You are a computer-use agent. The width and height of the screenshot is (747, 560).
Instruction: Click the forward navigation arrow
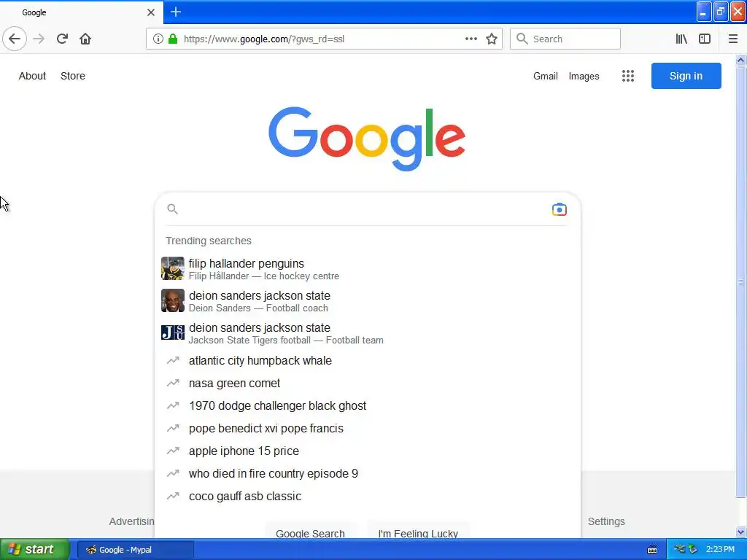[39, 39]
